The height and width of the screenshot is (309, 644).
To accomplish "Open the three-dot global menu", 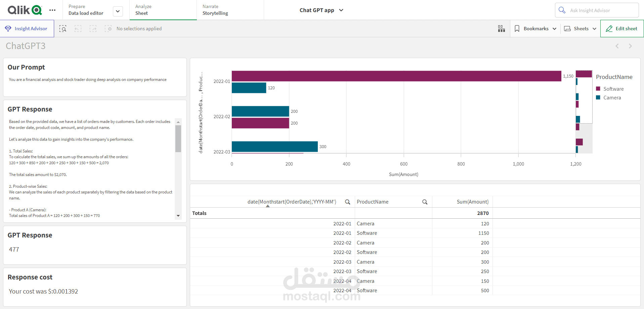I will [x=52, y=10].
